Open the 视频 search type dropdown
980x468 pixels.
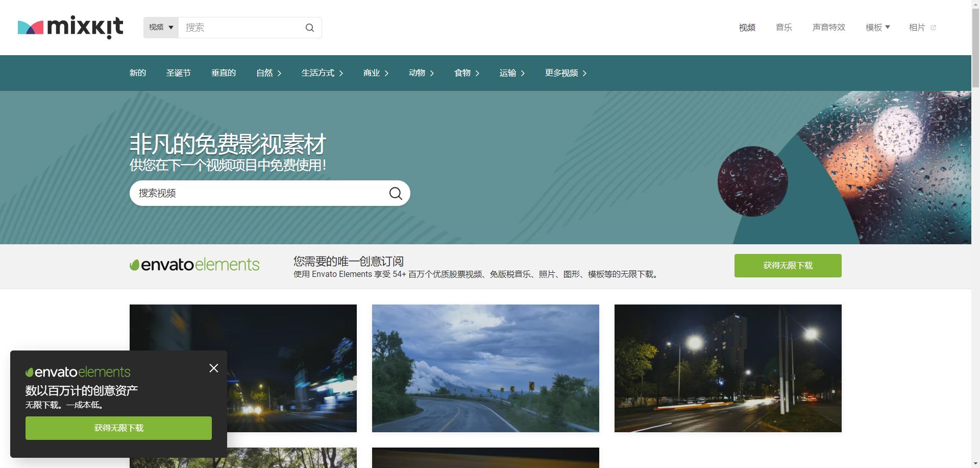click(x=160, y=27)
